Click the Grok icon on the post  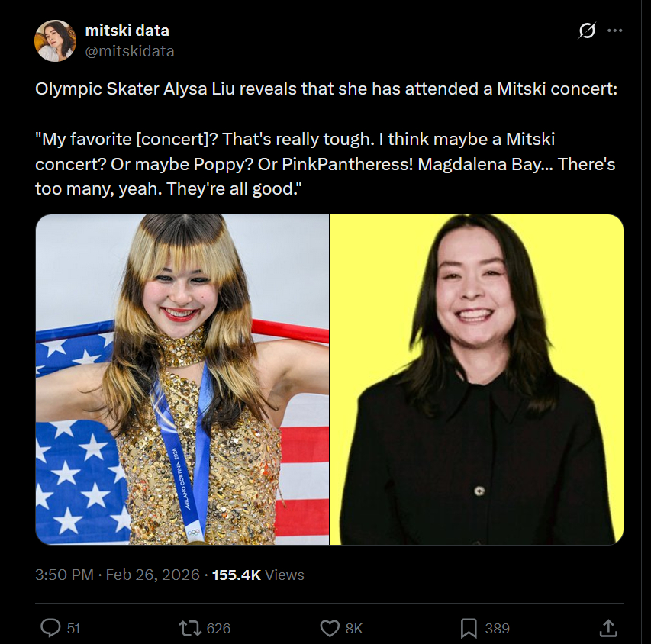[586, 31]
